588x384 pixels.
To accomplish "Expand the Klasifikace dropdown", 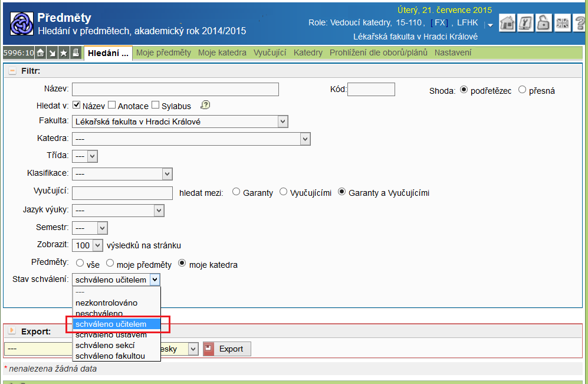I will click(122, 174).
